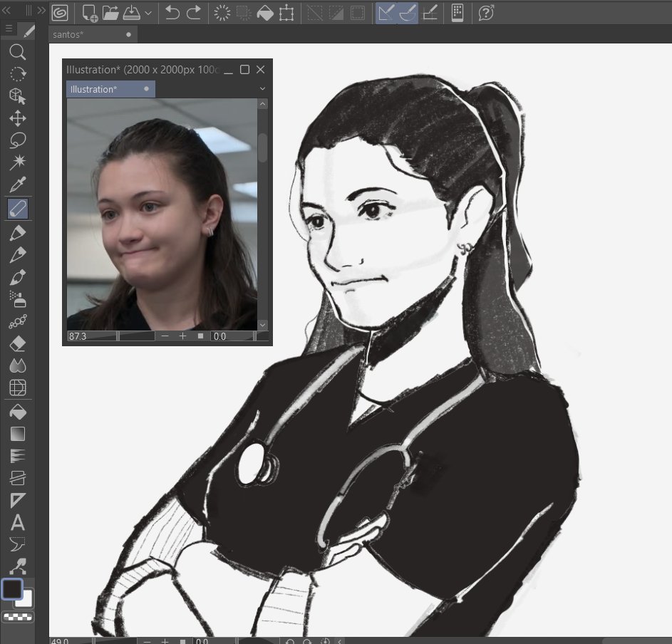
Task: Clear selection content sparkle icon
Action: pyautogui.click(x=222, y=13)
